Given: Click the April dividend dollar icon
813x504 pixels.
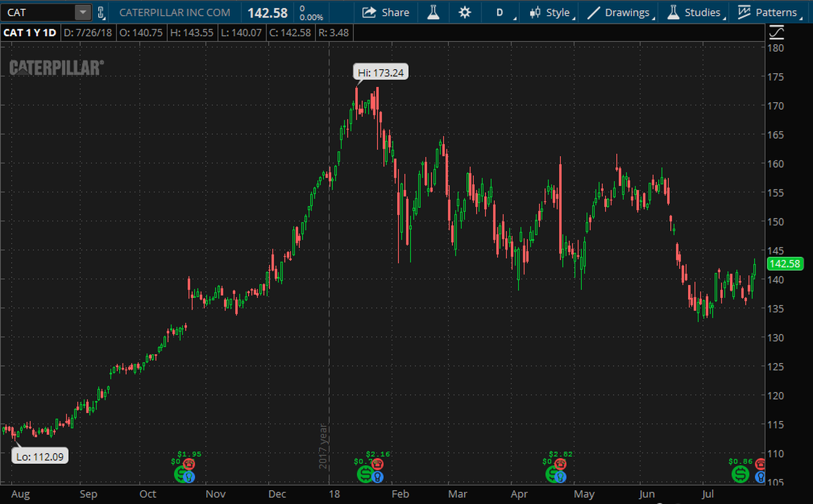Looking at the screenshot, I should point(552,474).
